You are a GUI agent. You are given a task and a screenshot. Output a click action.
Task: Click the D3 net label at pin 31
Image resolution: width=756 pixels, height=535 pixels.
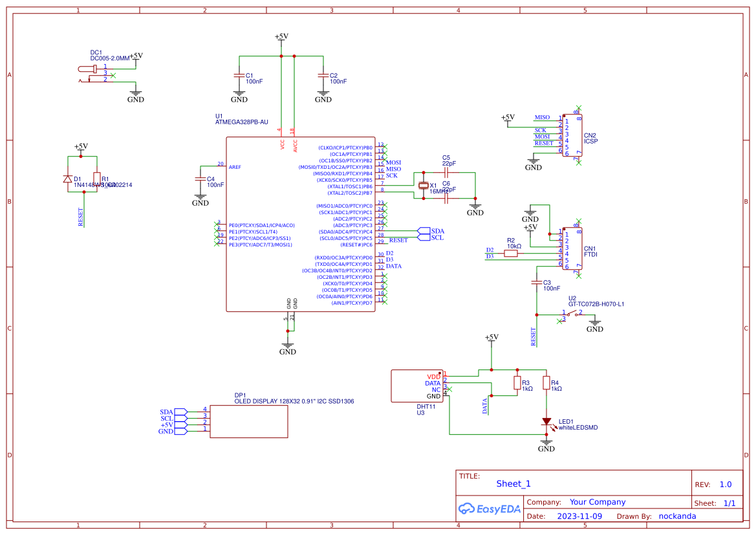coord(389,259)
